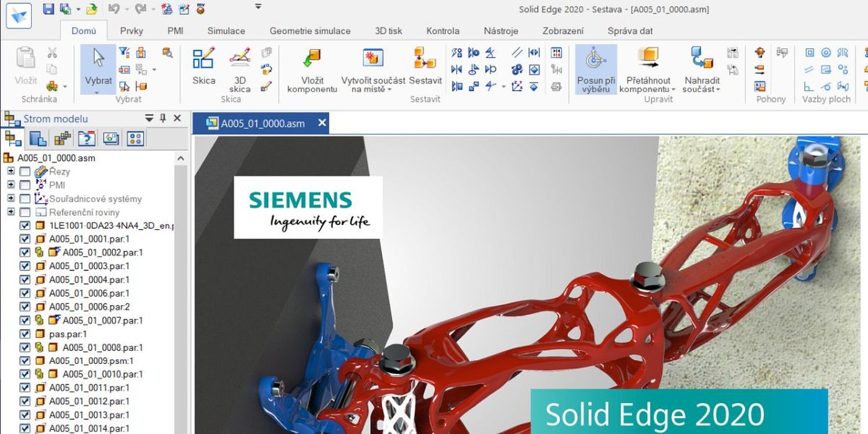Image resolution: width=868 pixels, height=434 pixels.
Task: Open Vytvořit součást na místě dropdown arrow
Action: tap(390, 90)
